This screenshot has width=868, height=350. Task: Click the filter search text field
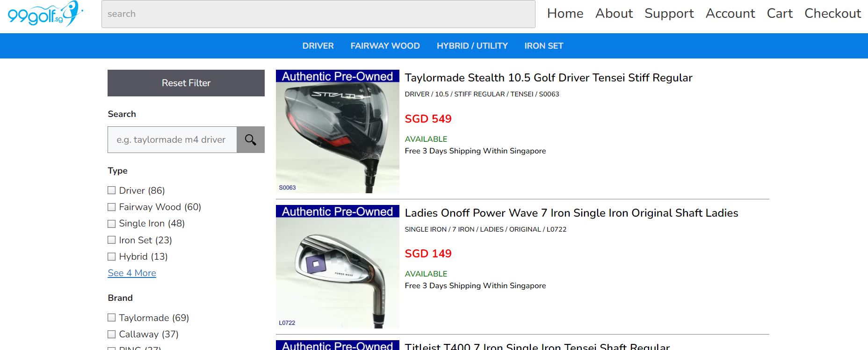pyautogui.click(x=172, y=139)
